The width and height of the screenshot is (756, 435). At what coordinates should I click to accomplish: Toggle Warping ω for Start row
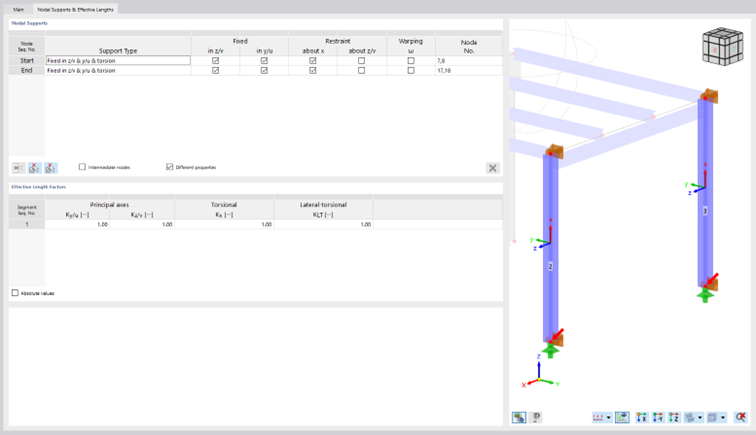click(411, 61)
